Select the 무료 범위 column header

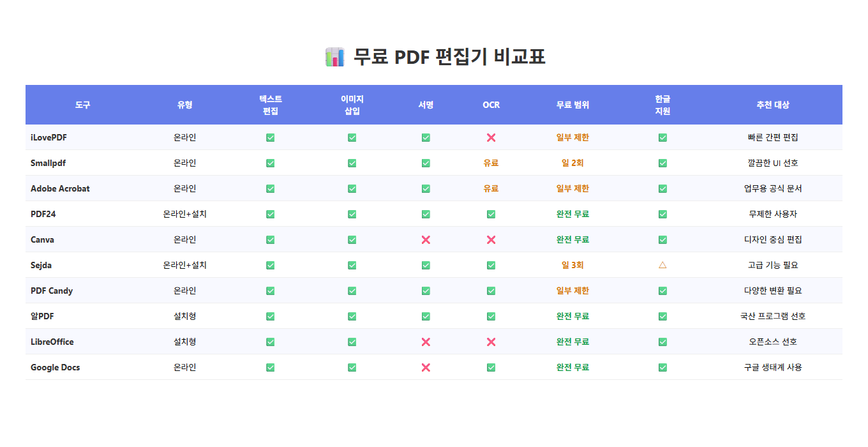571,105
